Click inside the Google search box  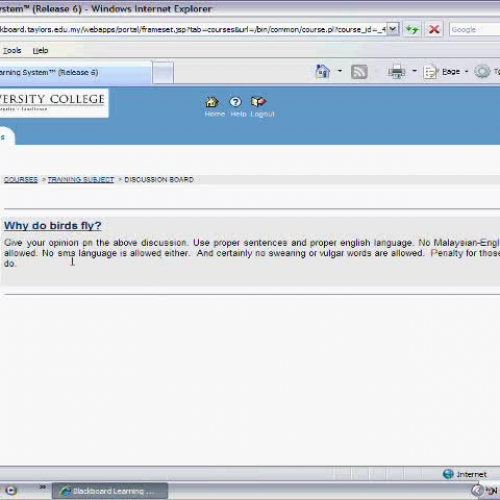tap(475, 30)
